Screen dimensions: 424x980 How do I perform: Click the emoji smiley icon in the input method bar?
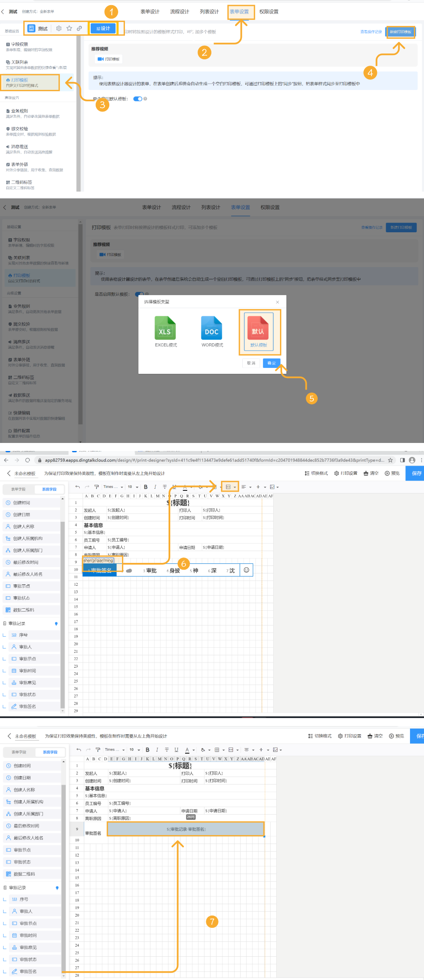coord(246,570)
